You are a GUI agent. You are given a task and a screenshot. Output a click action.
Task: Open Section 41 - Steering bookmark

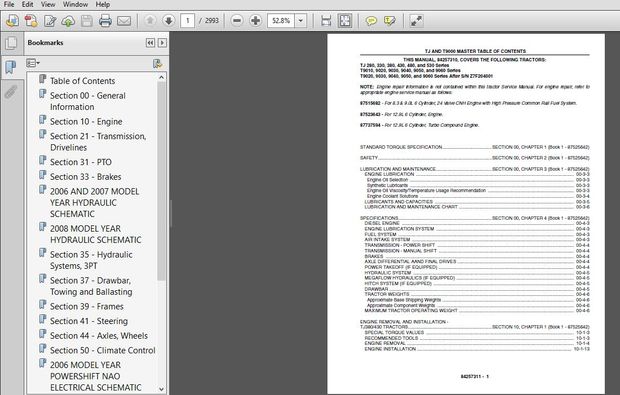[x=89, y=321]
